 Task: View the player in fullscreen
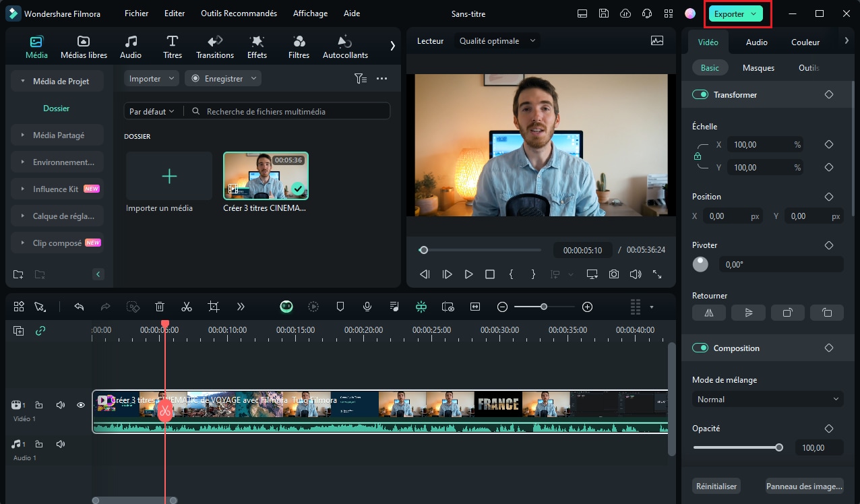(657, 274)
